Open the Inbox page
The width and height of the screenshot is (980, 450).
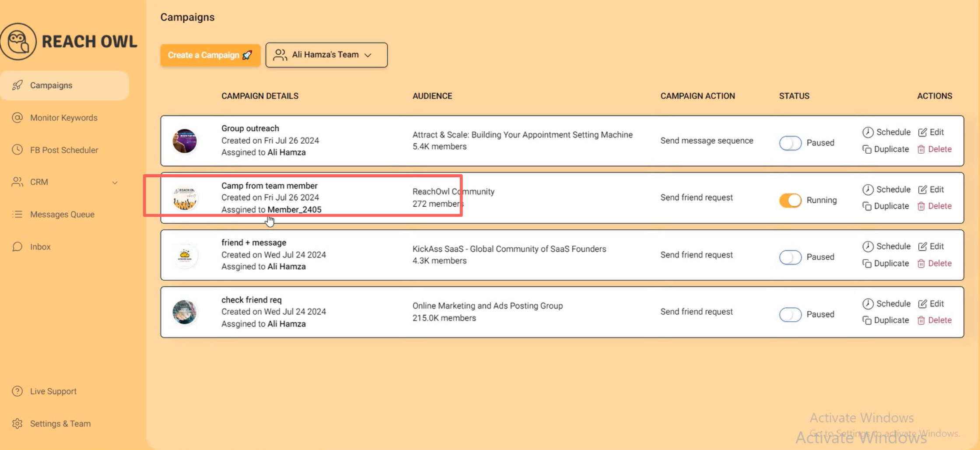point(40,247)
